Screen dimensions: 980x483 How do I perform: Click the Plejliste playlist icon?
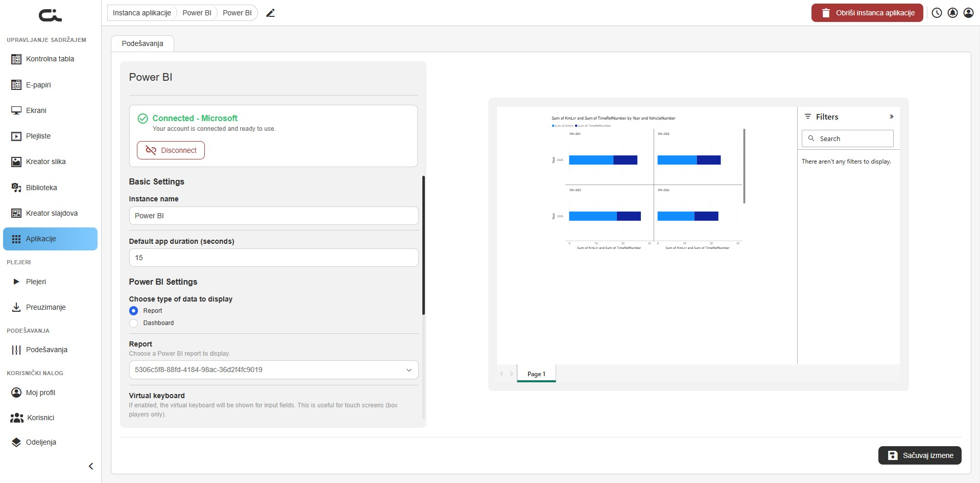coord(16,136)
